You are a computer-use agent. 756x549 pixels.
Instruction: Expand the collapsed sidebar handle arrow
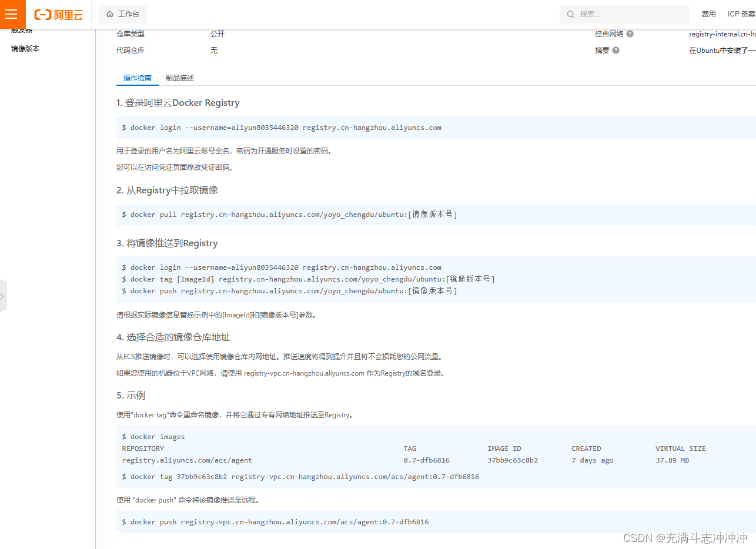click(3, 296)
